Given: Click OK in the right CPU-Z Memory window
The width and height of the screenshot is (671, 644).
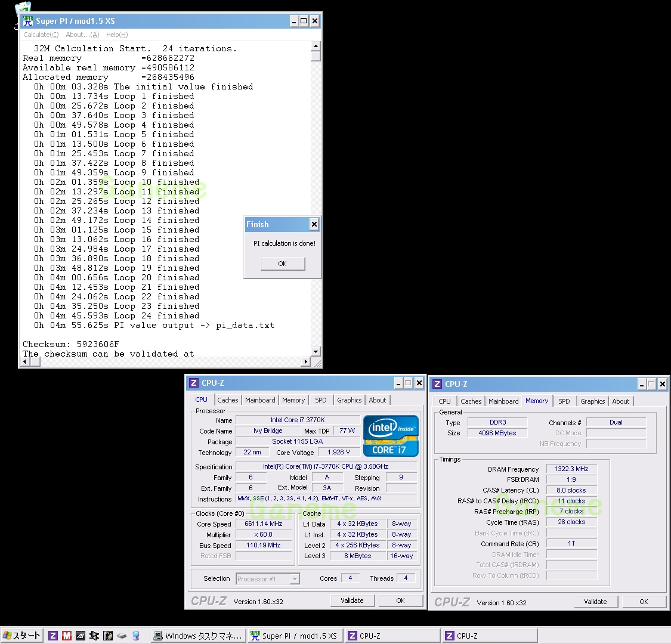Looking at the screenshot, I should pos(644,602).
